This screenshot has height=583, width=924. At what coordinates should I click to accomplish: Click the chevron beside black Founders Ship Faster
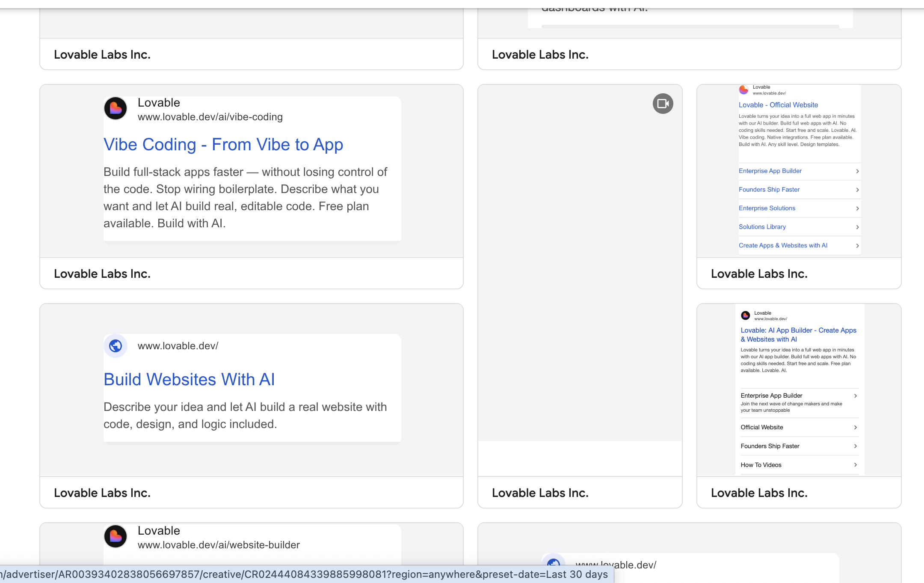tap(856, 446)
